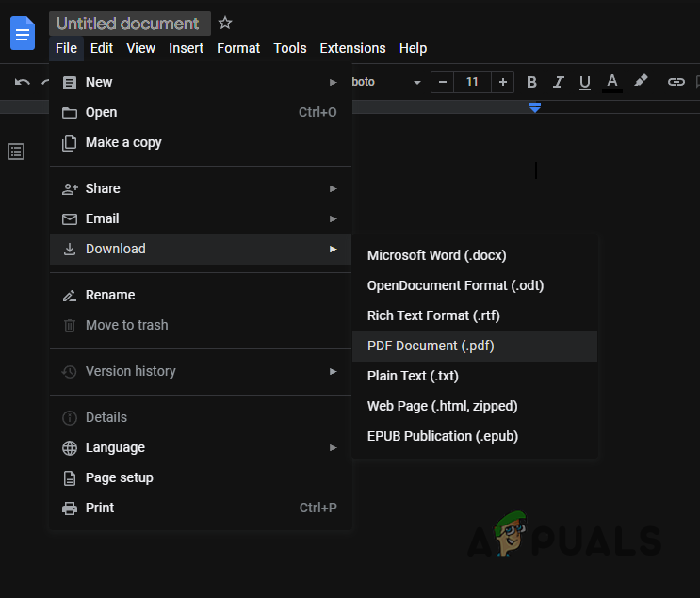Open the Edit menu
The image size is (700, 598).
(102, 48)
